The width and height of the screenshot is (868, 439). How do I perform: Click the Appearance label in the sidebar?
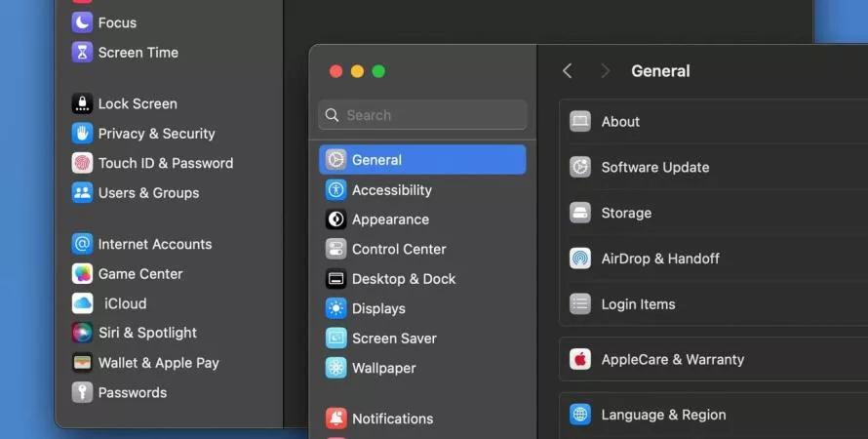click(x=390, y=219)
